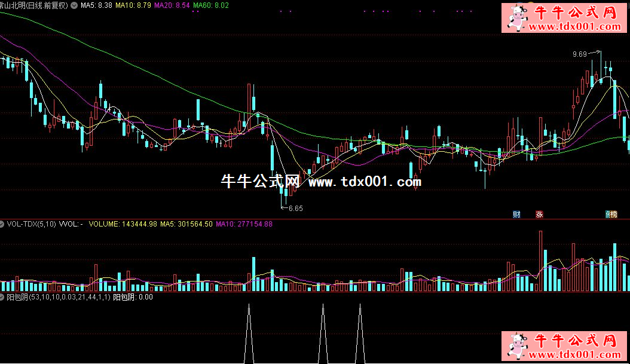The image size is (630, 364).
Task: Click the 9.69 high price label
Action: (579, 54)
